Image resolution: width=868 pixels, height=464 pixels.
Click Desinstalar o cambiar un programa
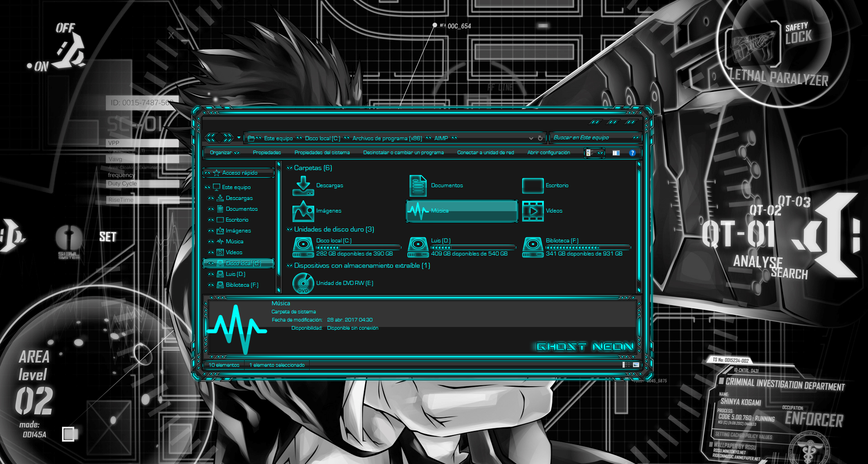[403, 153]
